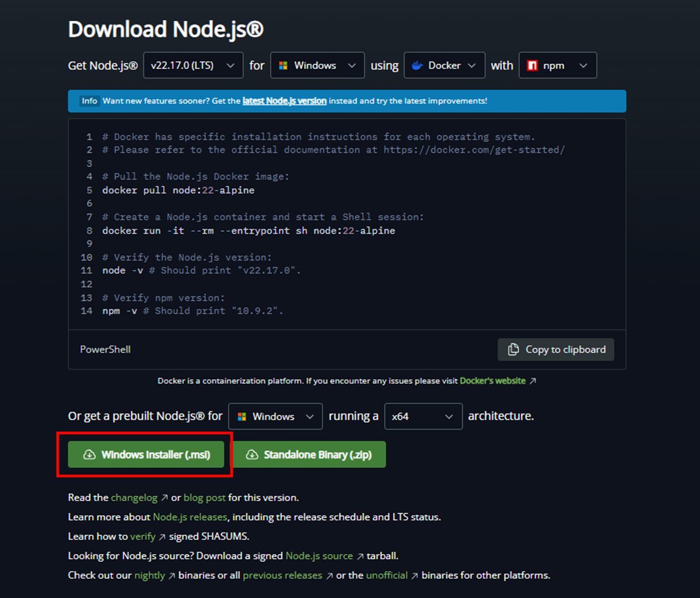Open the unofficial binaries link

tap(387, 575)
